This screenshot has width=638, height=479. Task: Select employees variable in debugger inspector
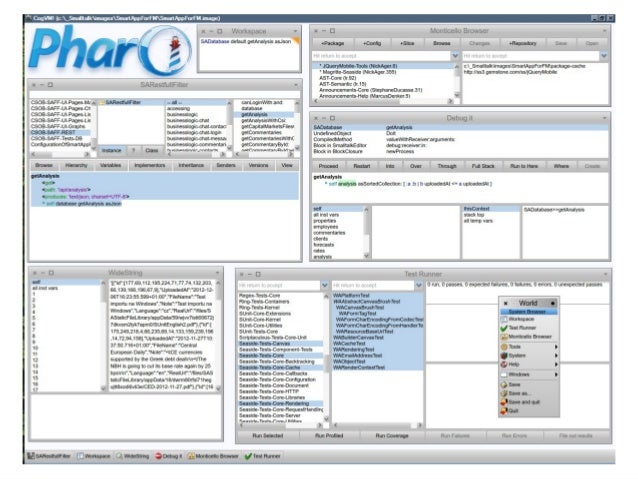[338, 227]
